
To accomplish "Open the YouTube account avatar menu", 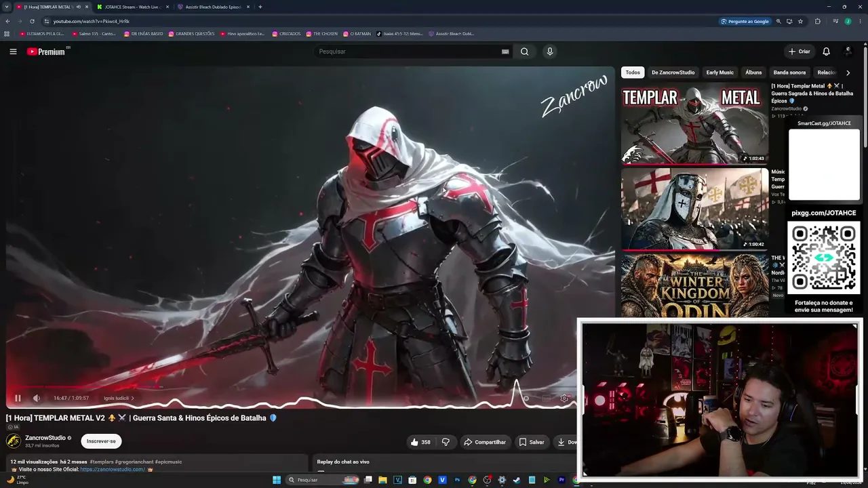I will (848, 52).
